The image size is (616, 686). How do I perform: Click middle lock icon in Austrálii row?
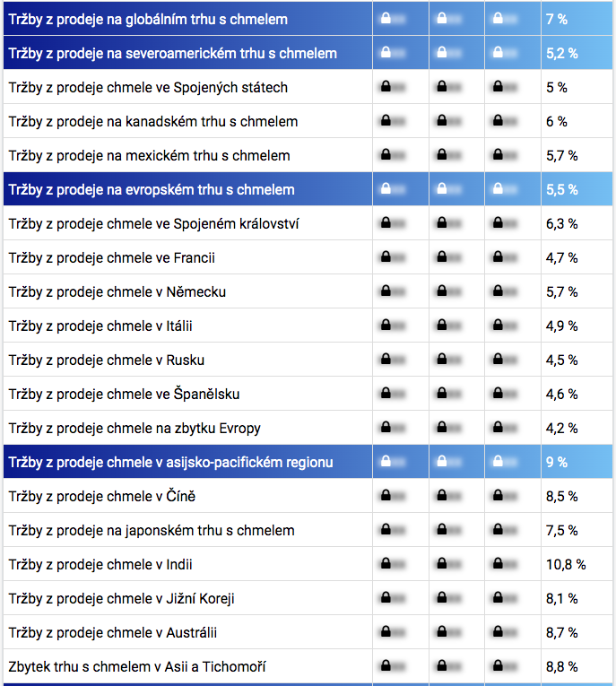point(441,632)
